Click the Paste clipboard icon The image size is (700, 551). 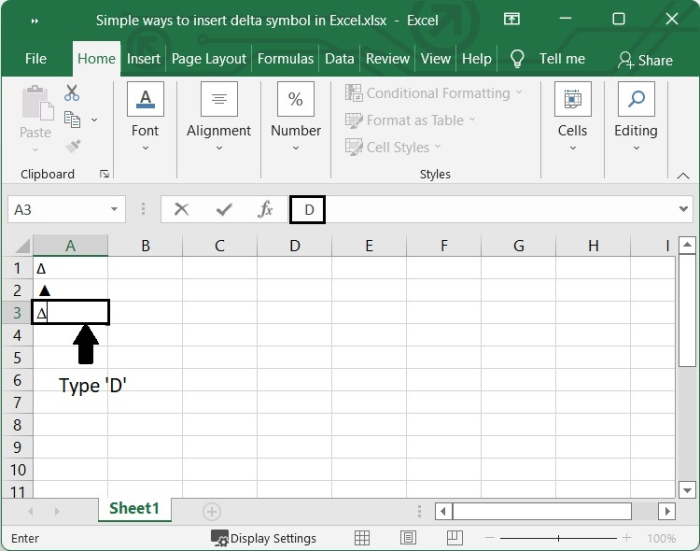click(38, 104)
